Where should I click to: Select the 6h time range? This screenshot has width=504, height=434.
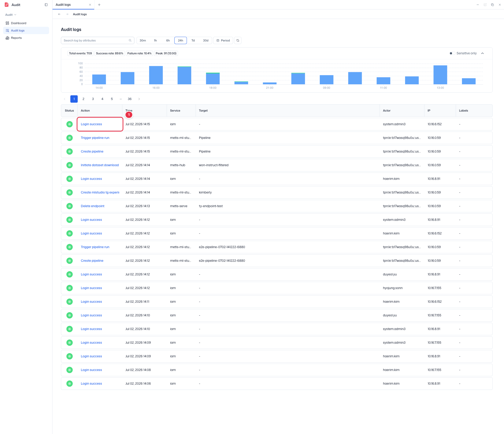pos(168,40)
